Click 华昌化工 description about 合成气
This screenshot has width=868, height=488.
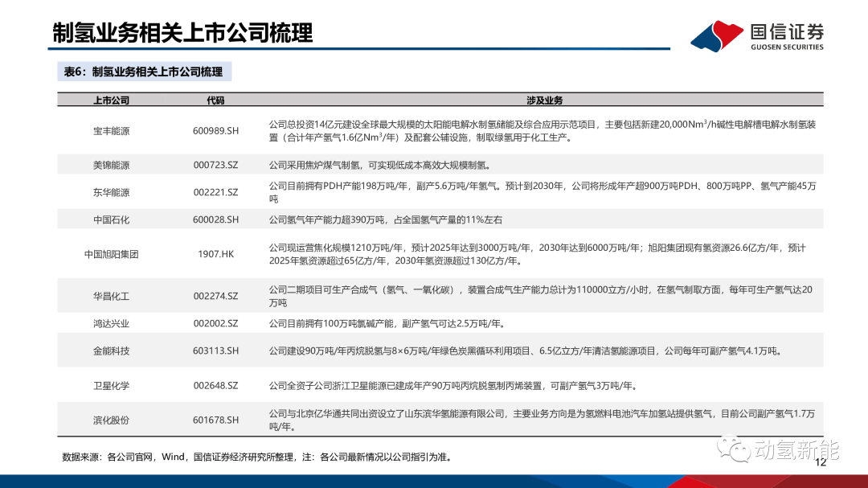(541, 297)
